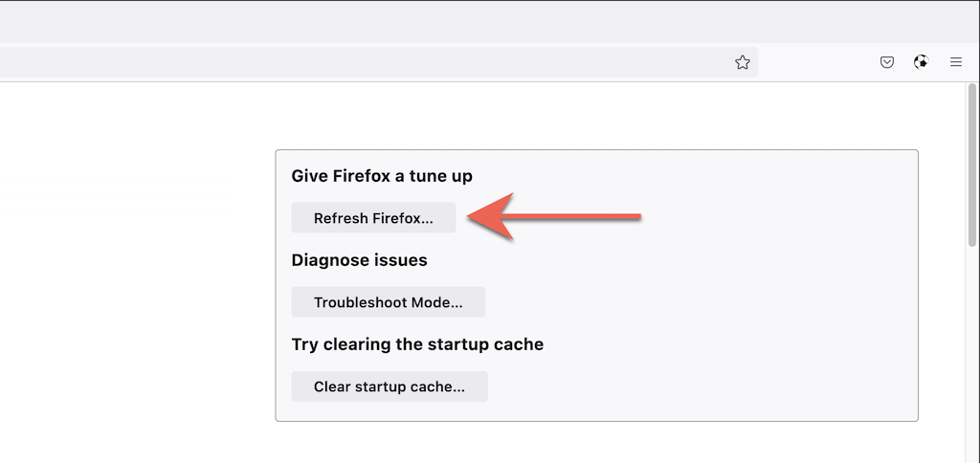Click the soccer ball account avatar

click(921, 62)
